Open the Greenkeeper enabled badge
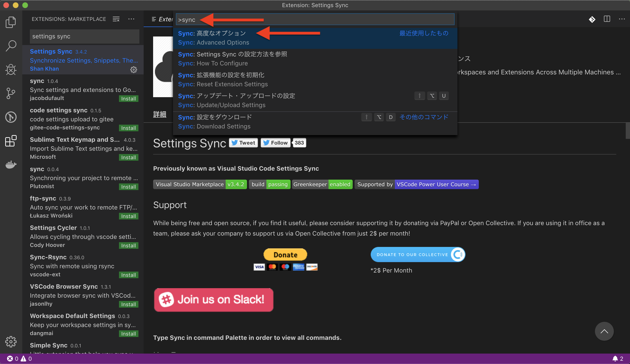Image resolution: width=630 pixels, height=364 pixels. point(322,185)
